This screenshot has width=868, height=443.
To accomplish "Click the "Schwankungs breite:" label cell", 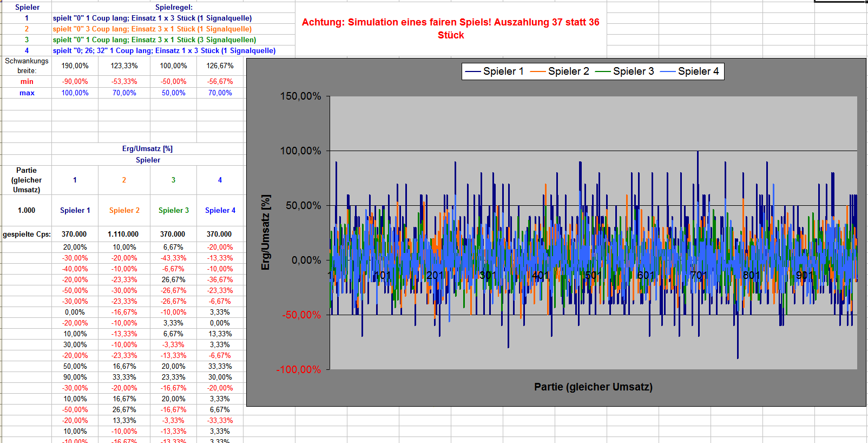I will tap(27, 66).
